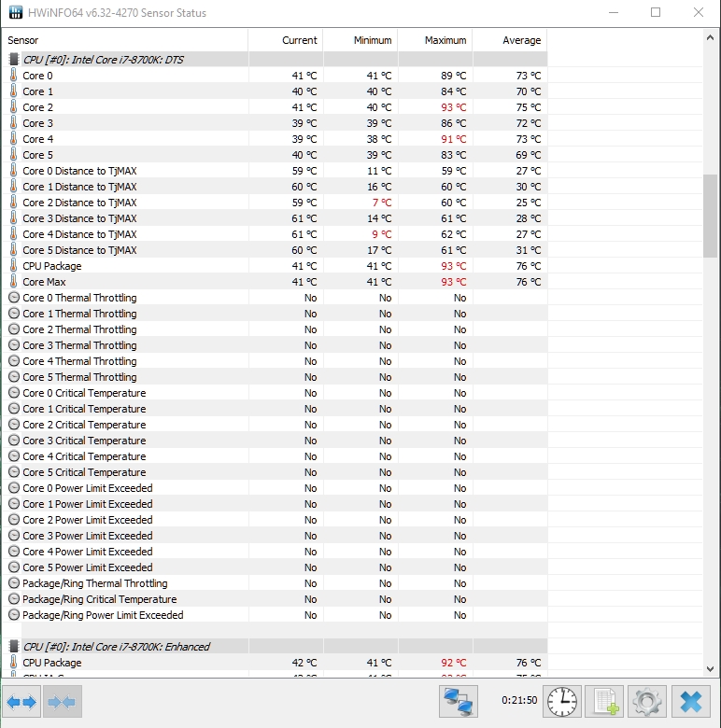Image resolution: width=721 pixels, height=728 pixels.
Task: Select the Core 3 sensor row
Action: (x=275, y=123)
